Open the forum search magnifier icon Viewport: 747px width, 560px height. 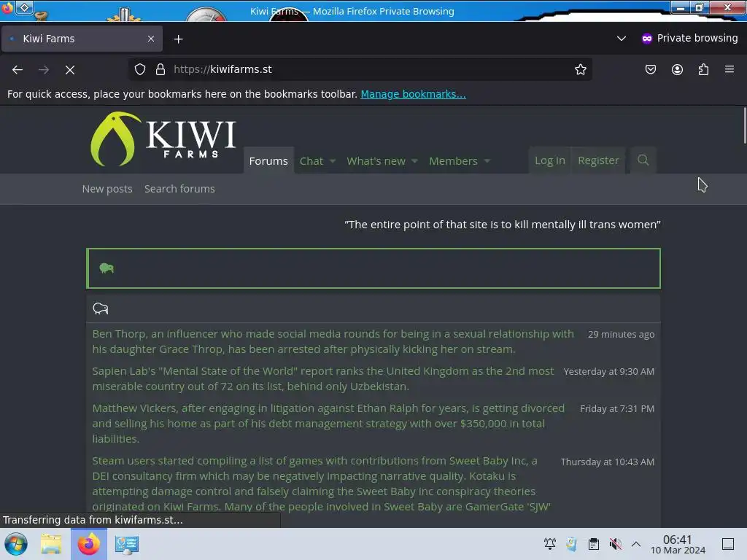click(x=643, y=160)
